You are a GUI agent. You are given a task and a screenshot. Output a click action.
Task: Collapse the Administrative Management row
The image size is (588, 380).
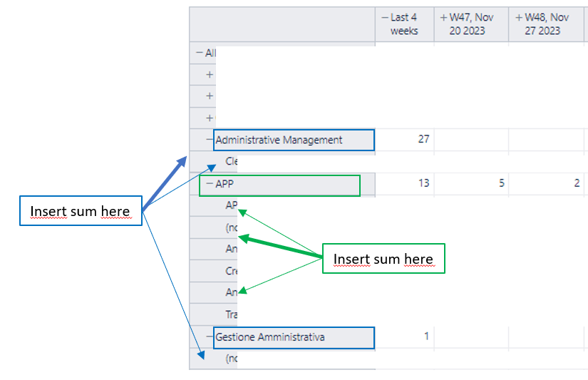210,140
